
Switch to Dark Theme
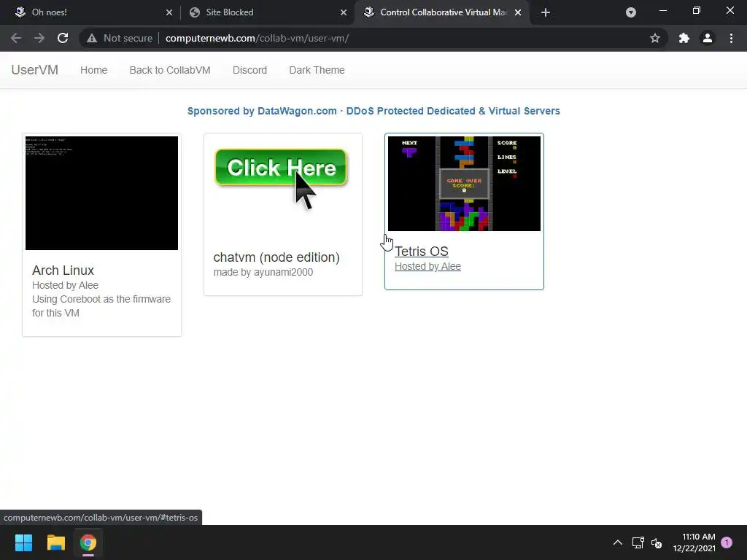[317, 70]
